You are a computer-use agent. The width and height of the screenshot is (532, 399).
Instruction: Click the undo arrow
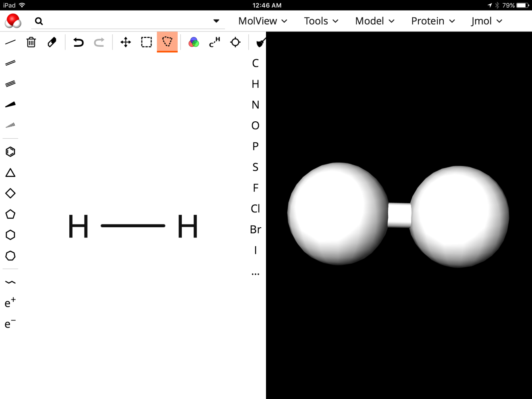click(78, 42)
